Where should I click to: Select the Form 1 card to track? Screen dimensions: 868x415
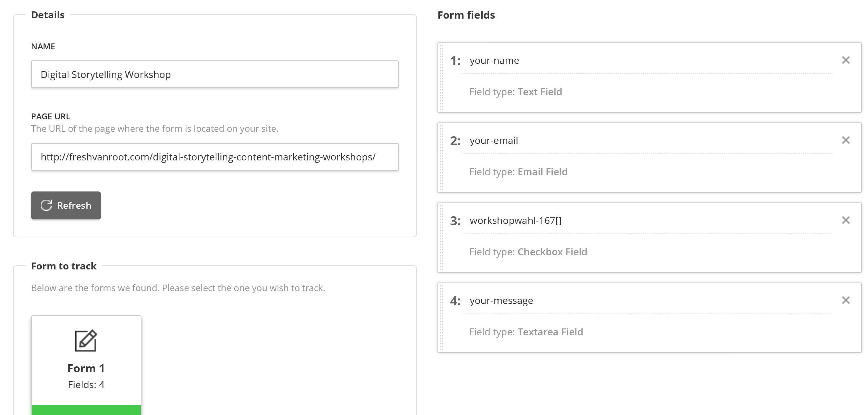coord(86,368)
